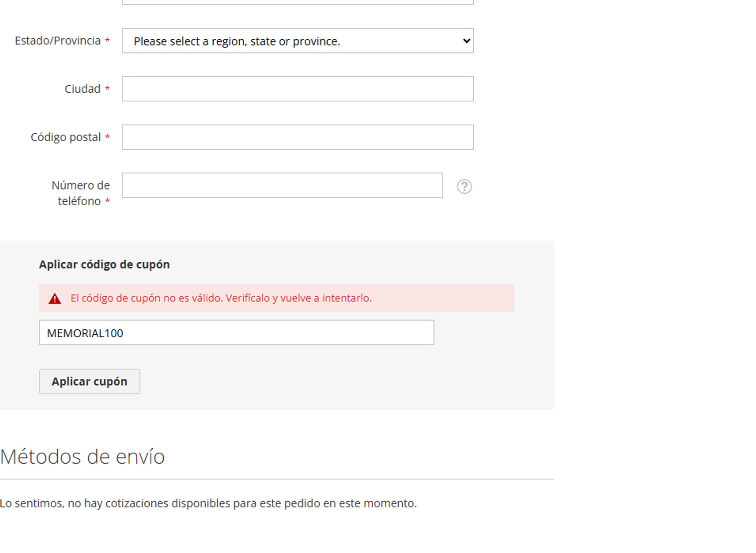Click the Ciudad field label

(x=82, y=89)
